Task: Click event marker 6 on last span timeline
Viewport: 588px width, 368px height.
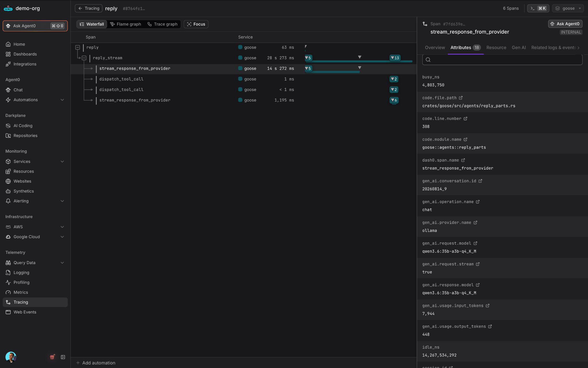Action: point(394,100)
